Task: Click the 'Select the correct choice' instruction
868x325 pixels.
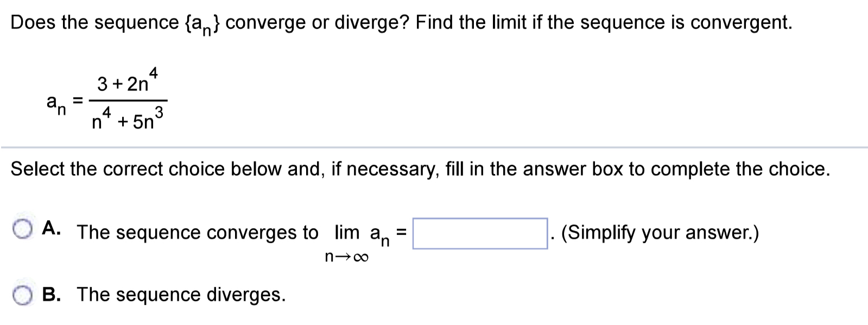Action: 418,169
